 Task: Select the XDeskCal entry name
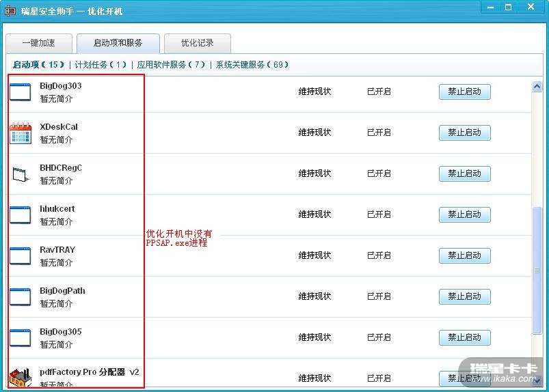tap(59, 126)
